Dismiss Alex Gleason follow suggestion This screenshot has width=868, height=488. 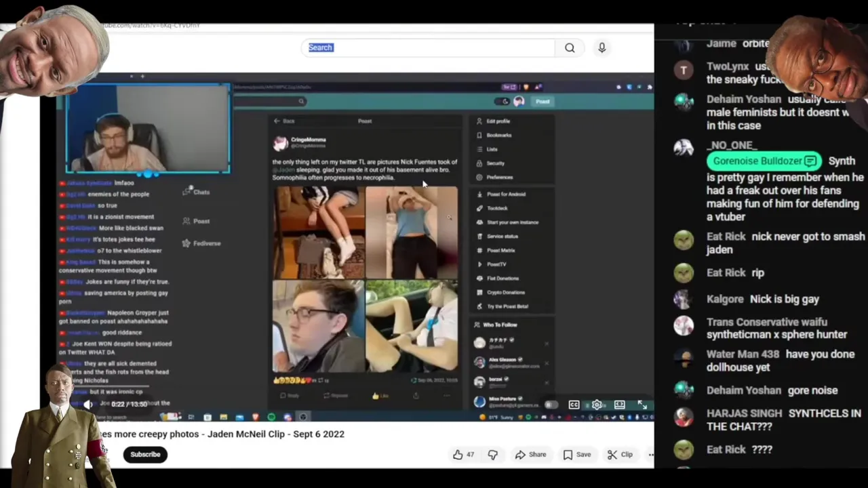point(547,363)
